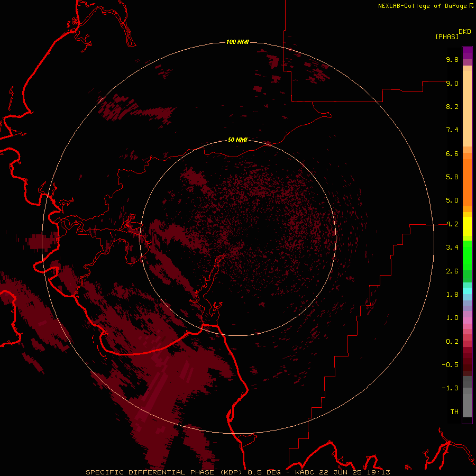The image size is (476, 476).
Task: Click the 100 NMI range ring label
Action: coord(237,42)
